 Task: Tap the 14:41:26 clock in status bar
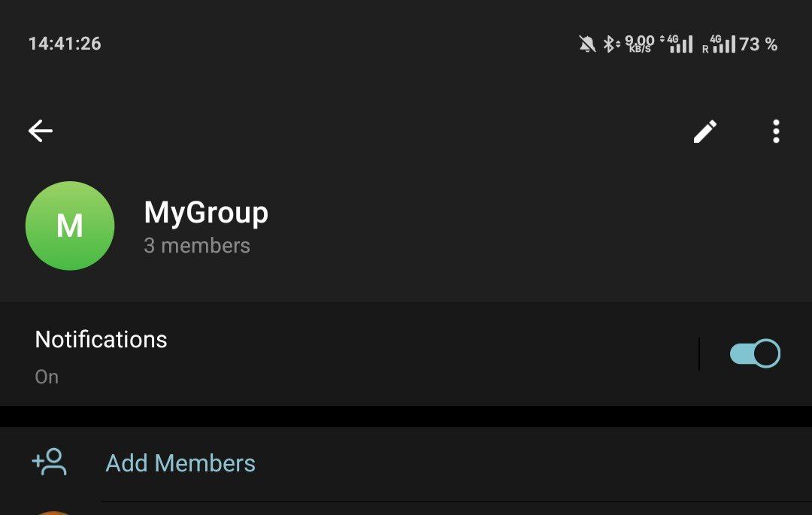click(x=65, y=44)
